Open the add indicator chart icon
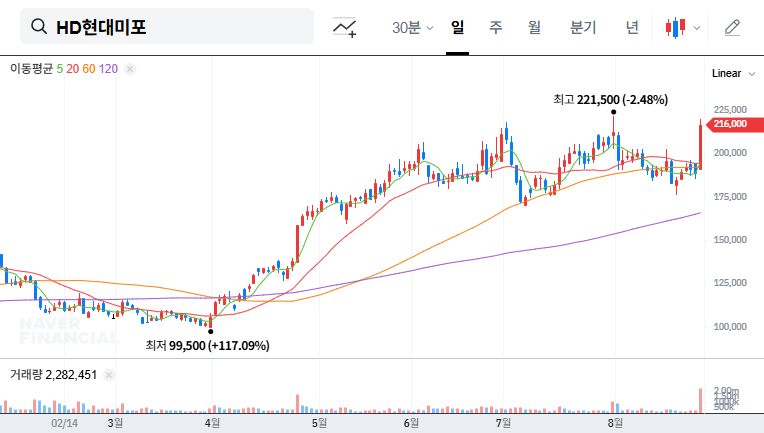 click(344, 27)
